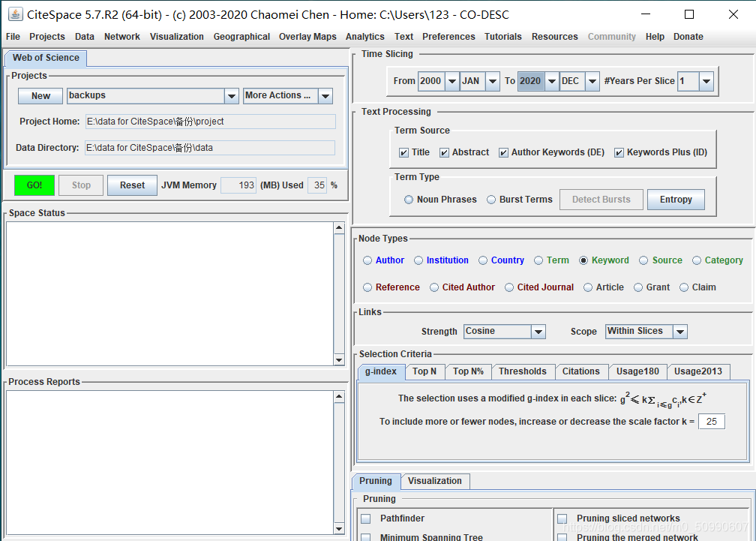
Task: Click the Space Status scrollbar up arrow
Action: coord(339,227)
